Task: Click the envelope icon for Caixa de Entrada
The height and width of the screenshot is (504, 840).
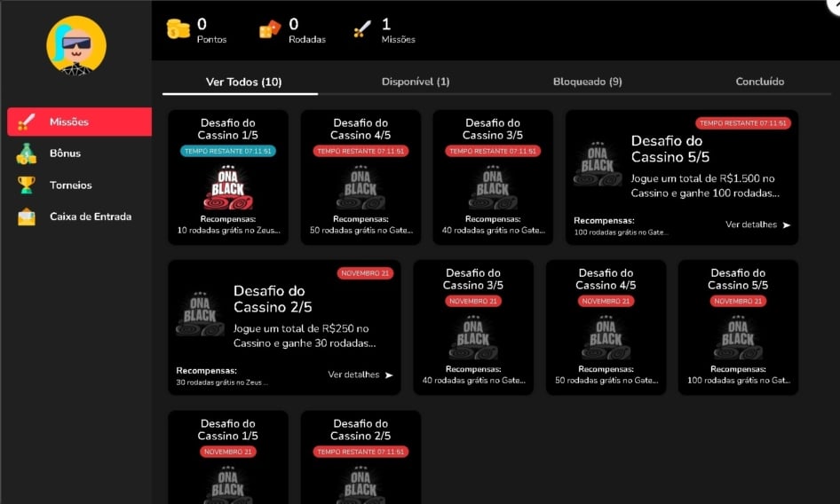Action: (27, 217)
